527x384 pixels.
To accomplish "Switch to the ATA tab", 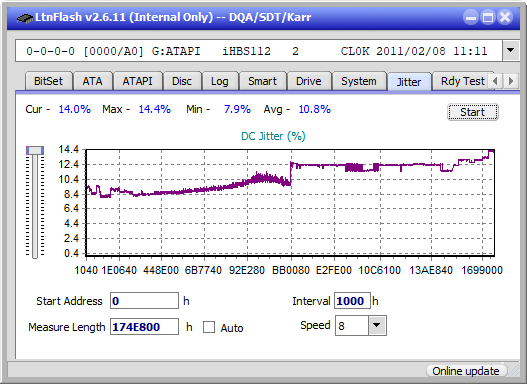I will pos(92,81).
